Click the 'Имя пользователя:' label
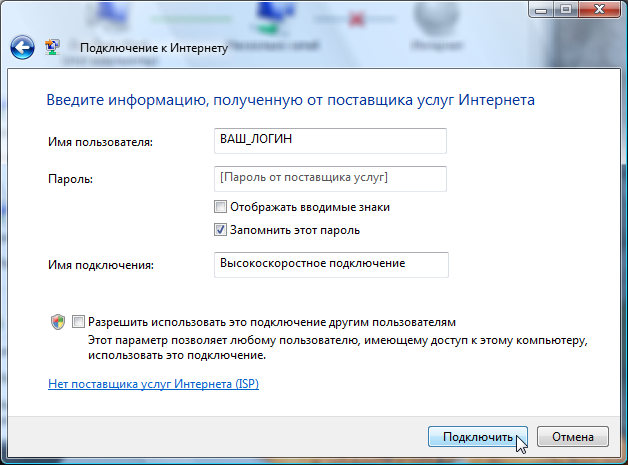The width and height of the screenshot is (628, 465). point(100,143)
